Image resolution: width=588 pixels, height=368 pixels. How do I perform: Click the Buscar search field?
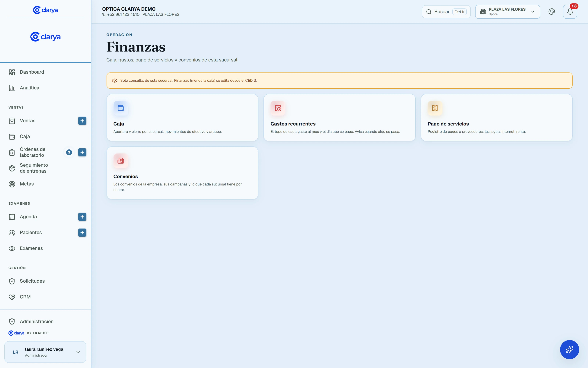click(x=446, y=12)
